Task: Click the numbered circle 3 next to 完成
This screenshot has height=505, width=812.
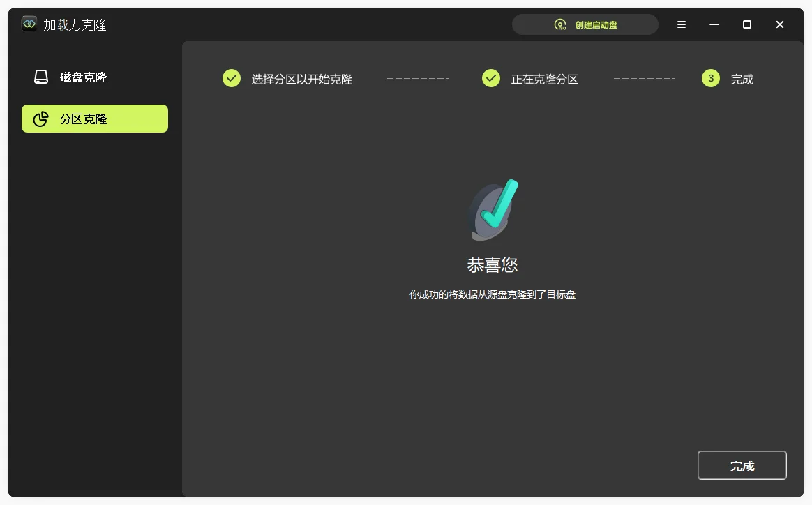Action: (x=710, y=78)
